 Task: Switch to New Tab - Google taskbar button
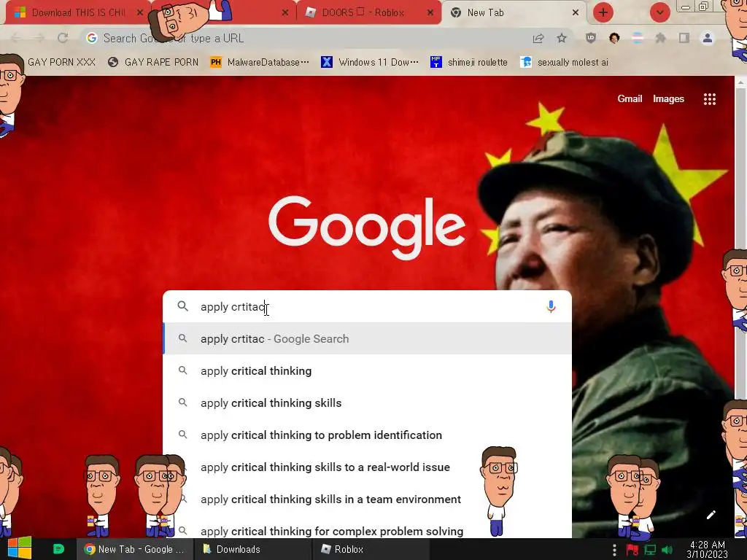tap(135, 549)
